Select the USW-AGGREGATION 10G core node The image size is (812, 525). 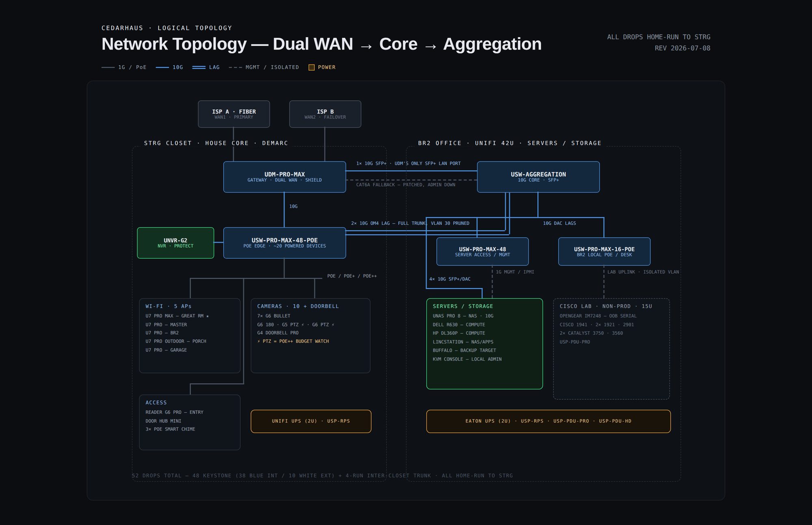tap(538, 177)
